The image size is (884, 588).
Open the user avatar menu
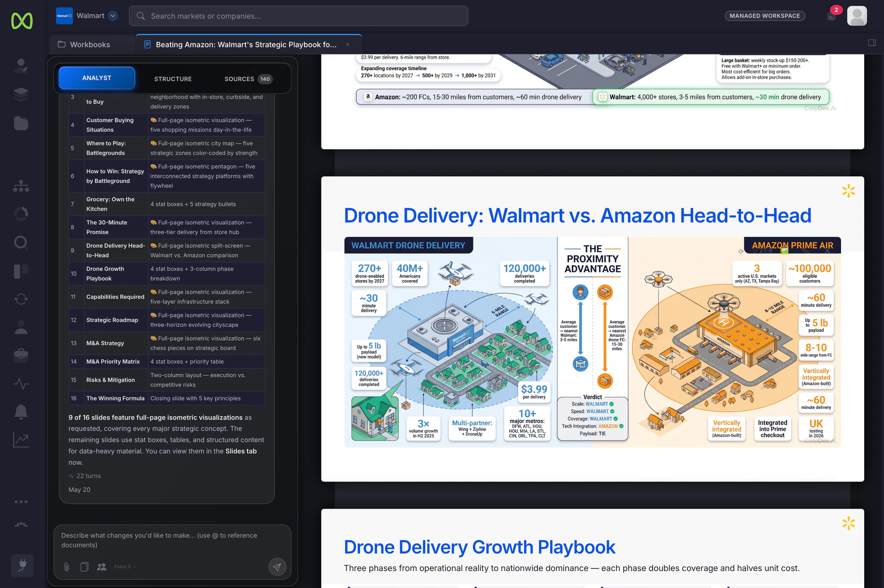pos(857,16)
